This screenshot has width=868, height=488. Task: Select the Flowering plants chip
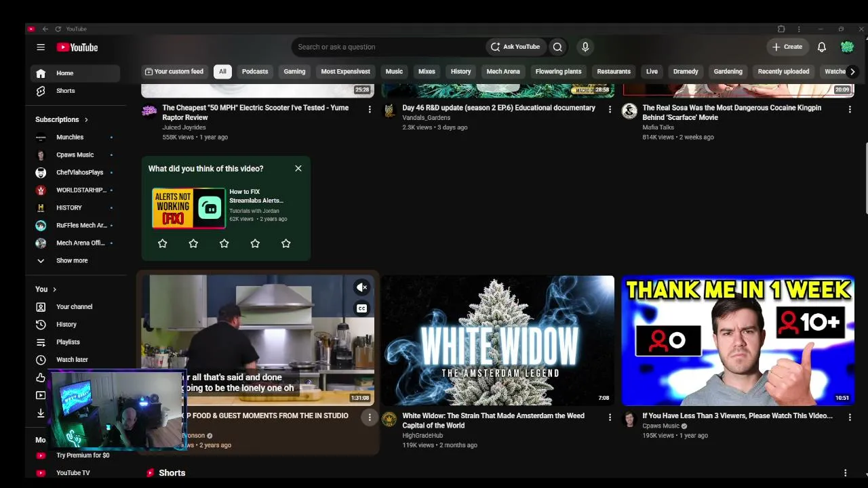click(559, 71)
